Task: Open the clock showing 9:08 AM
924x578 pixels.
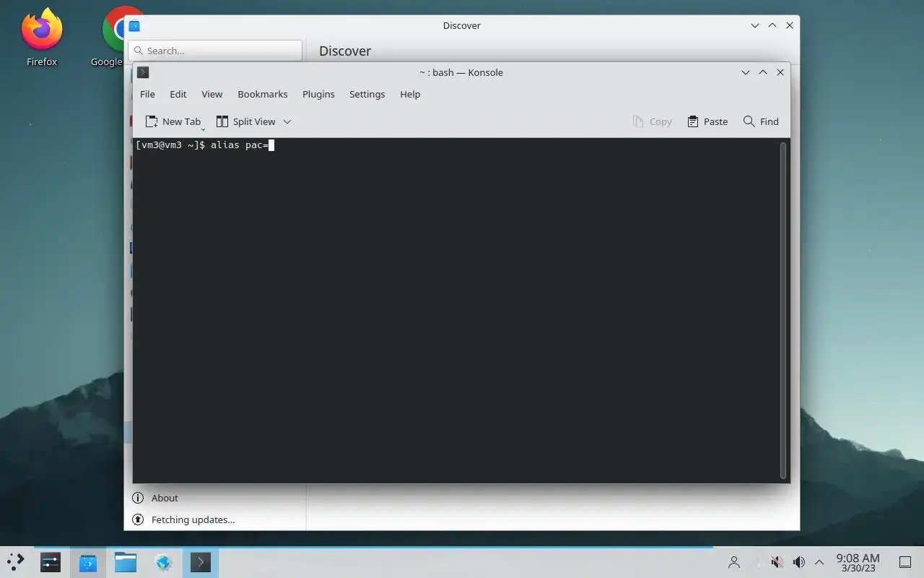Action: (858, 562)
